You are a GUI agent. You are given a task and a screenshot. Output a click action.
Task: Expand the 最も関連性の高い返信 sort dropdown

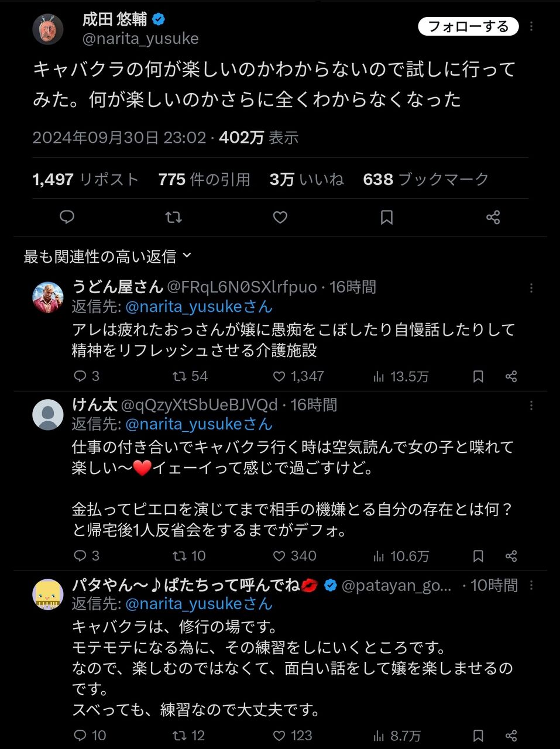108,256
